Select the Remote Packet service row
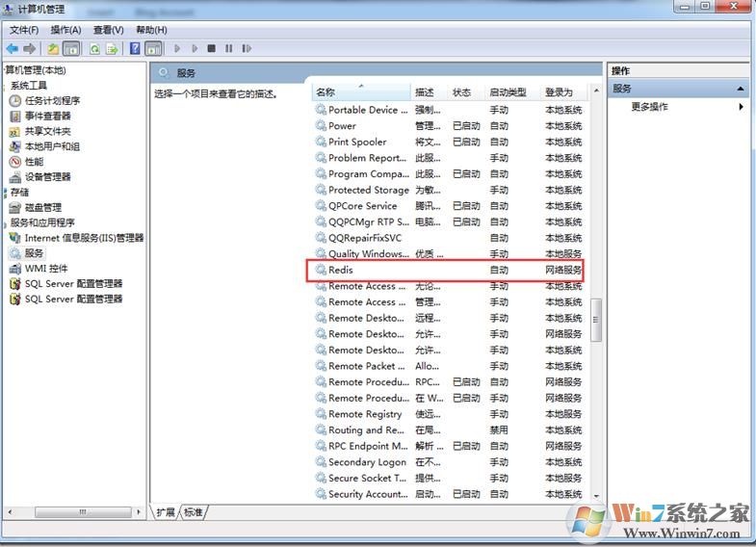 point(449,366)
